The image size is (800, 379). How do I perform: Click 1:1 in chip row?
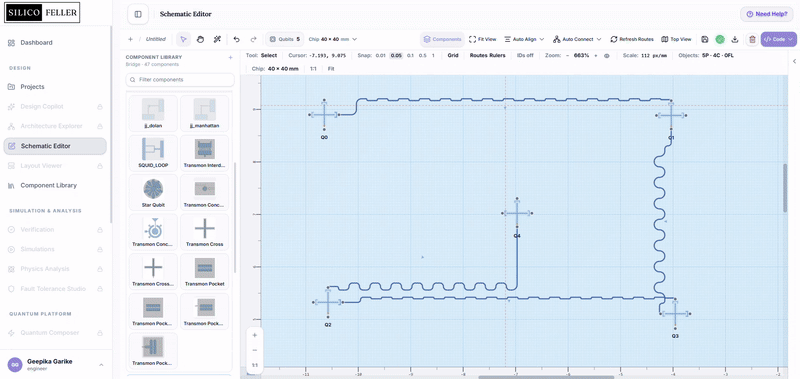tap(313, 68)
